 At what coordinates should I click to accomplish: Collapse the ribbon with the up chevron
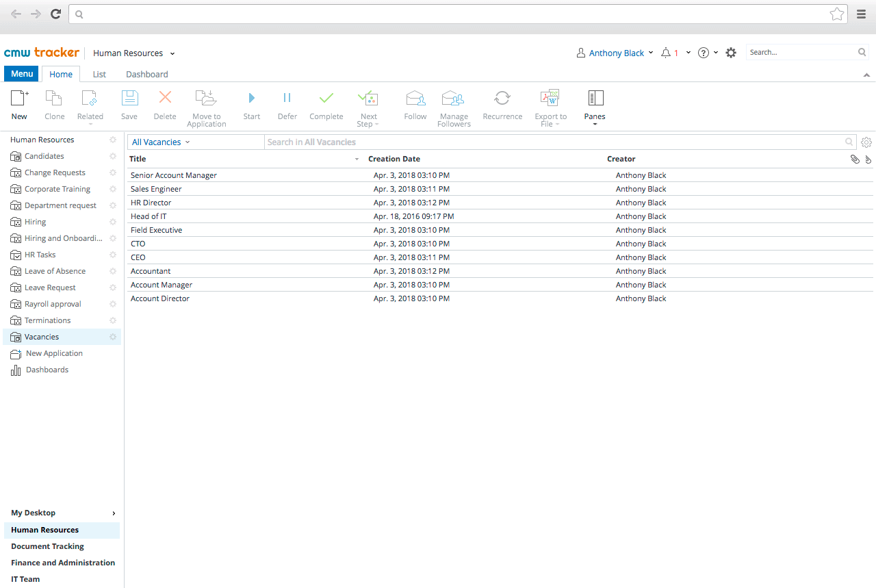866,75
